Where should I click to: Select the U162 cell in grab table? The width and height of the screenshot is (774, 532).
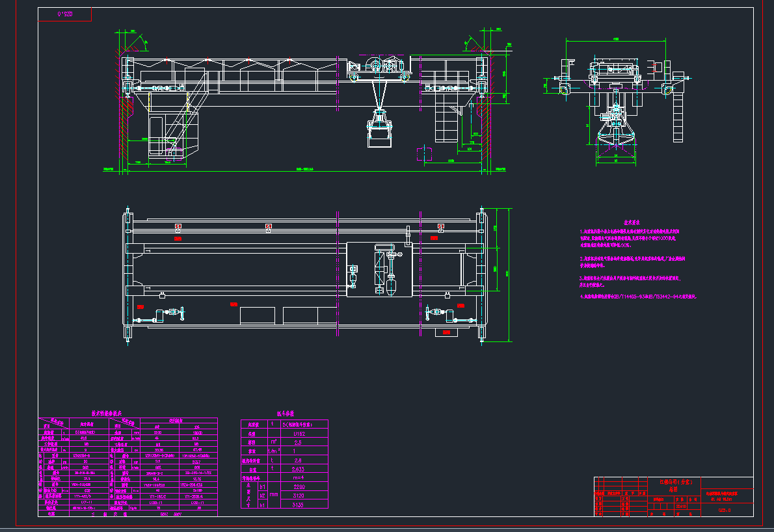299,432
